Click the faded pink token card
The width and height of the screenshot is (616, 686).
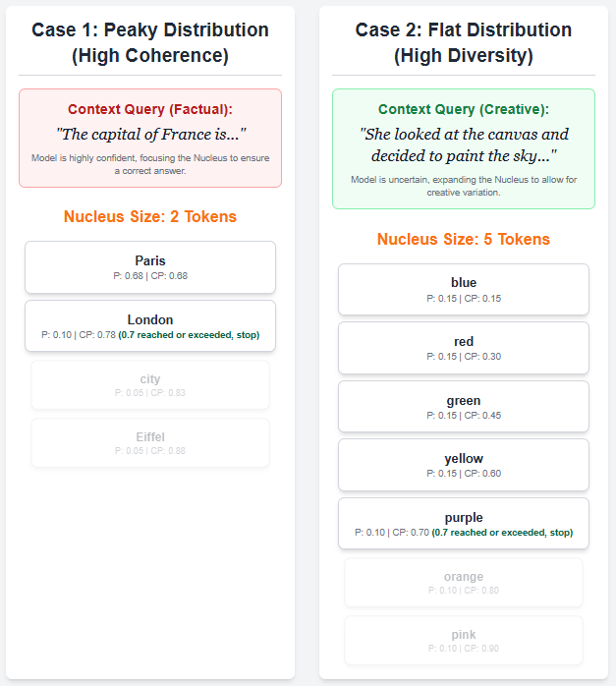(464, 641)
